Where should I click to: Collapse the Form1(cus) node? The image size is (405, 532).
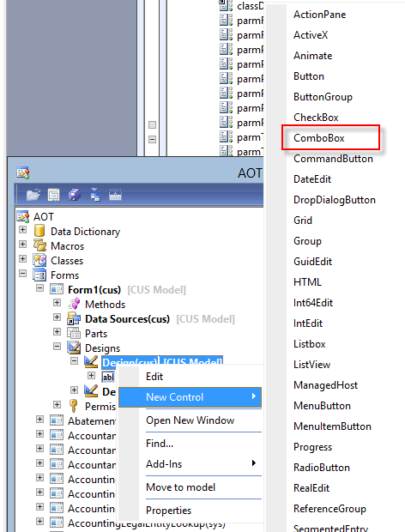tap(40, 288)
